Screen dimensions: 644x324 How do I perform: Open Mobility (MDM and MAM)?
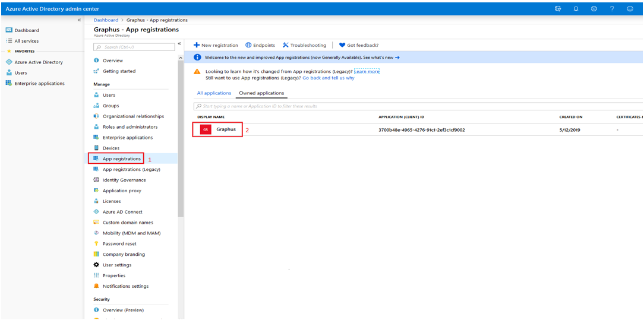click(131, 233)
